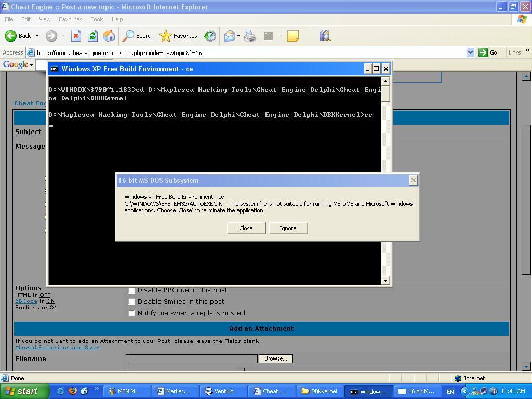Switch to 16 bit MS-DOS taskbar button
The width and height of the screenshot is (532, 399).
click(416, 392)
